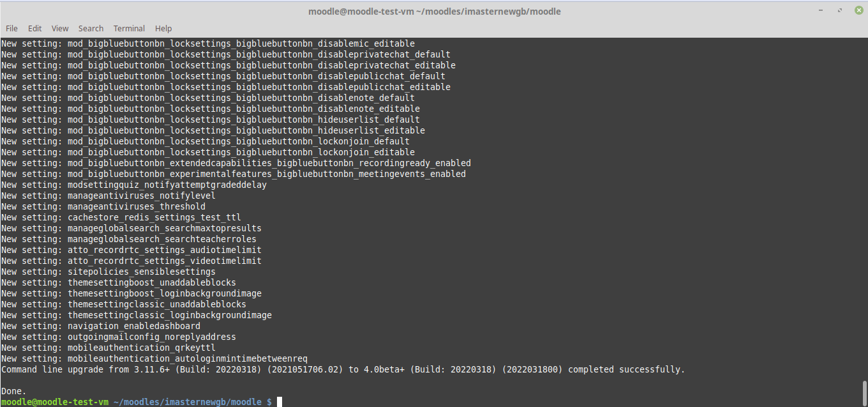Click 'disablemic_editable' setting line
Viewport: 868px width, 407px height.
pyautogui.click(x=208, y=43)
